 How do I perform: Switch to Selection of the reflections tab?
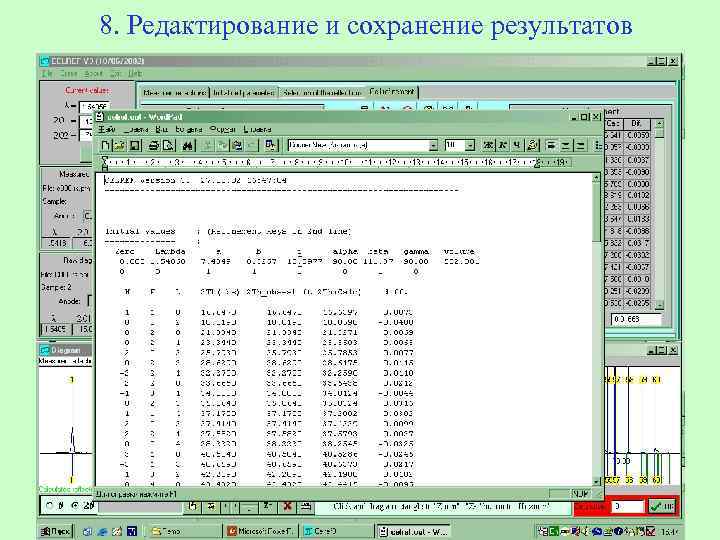click(x=322, y=93)
